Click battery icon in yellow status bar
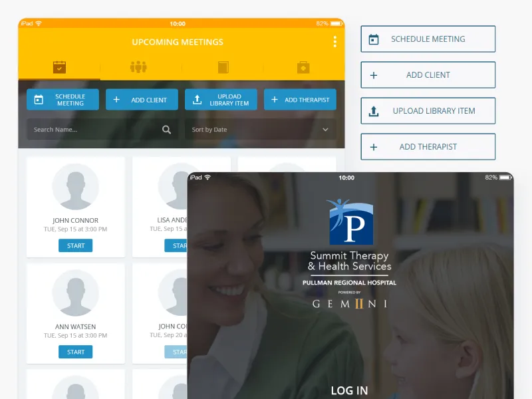 click(336, 23)
